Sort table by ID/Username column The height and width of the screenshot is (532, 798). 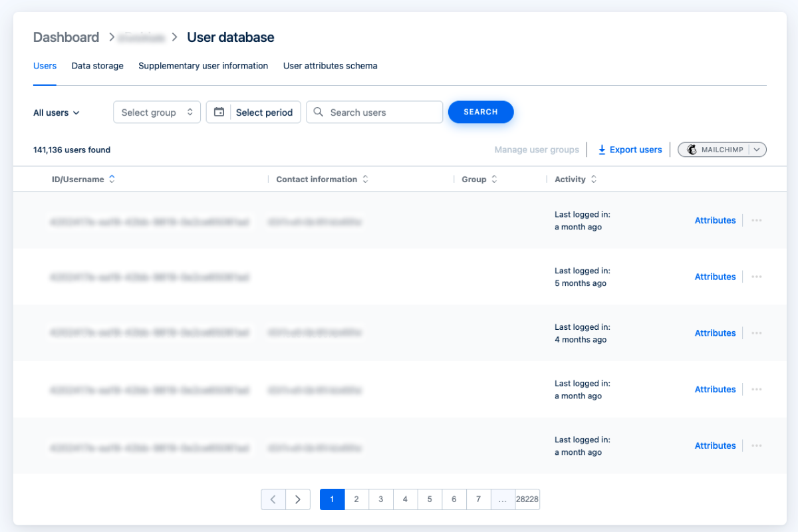pyautogui.click(x=112, y=180)
